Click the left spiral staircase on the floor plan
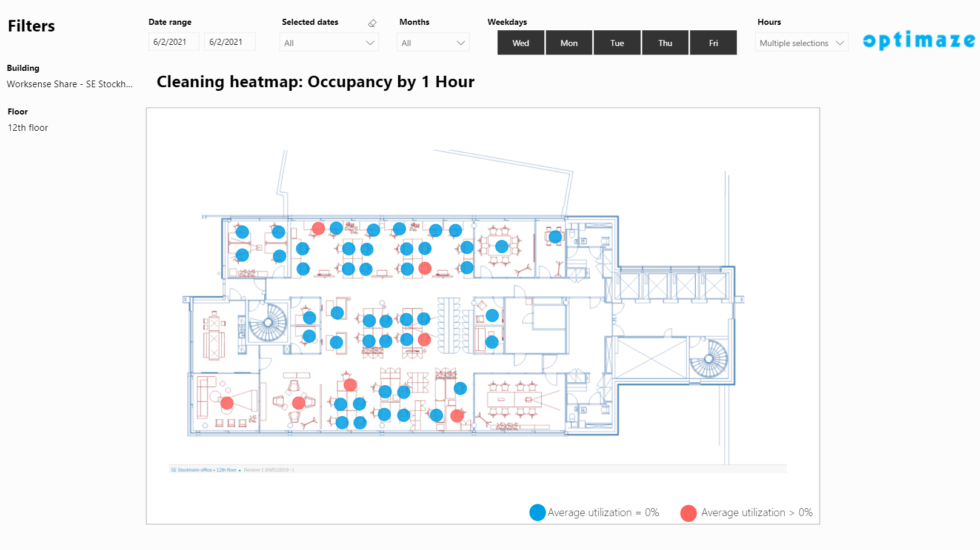 click(268, 322)
